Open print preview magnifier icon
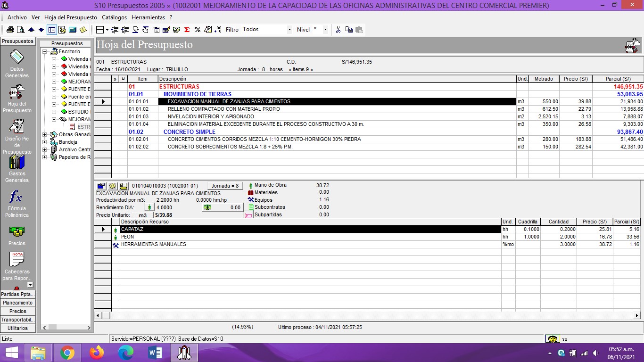The height and width of the screenshot is (362, 644). pyautogui.click(x=20, y=30)
